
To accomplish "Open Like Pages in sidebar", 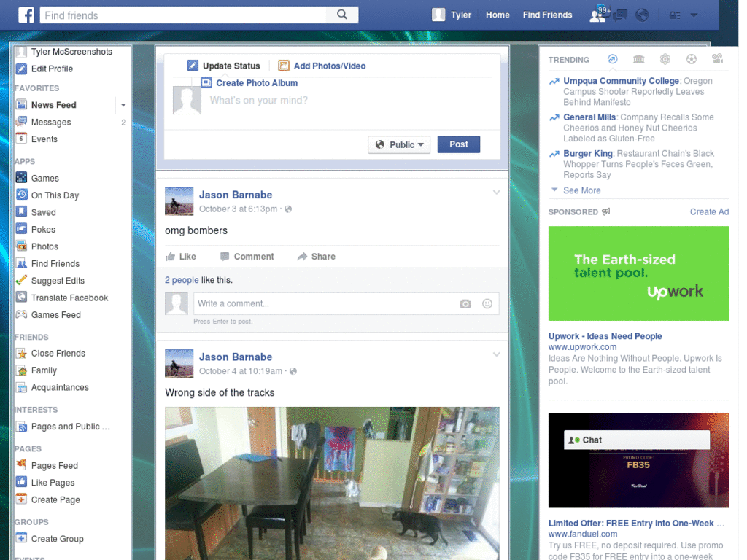I will 45,483.
